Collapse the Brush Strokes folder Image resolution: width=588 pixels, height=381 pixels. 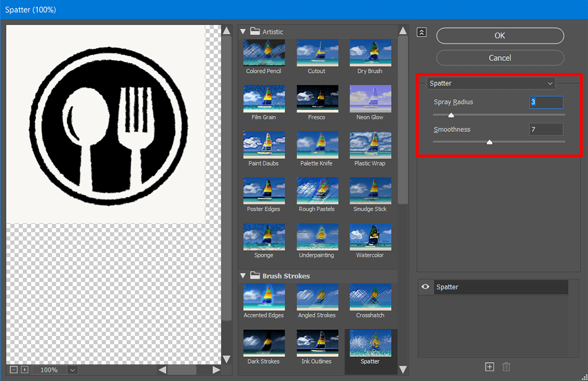[x=243, y=276]
